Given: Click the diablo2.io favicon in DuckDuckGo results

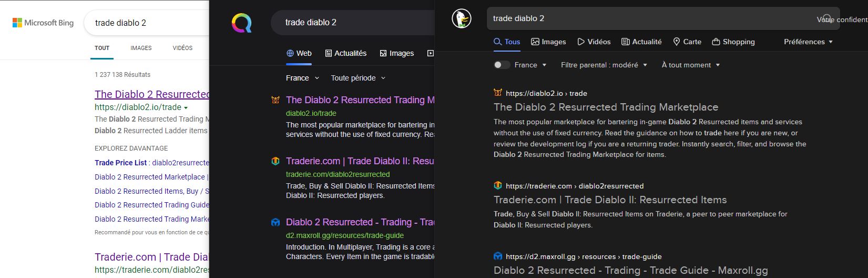Looking at the screenshot, I should click(x=498, y=93).
